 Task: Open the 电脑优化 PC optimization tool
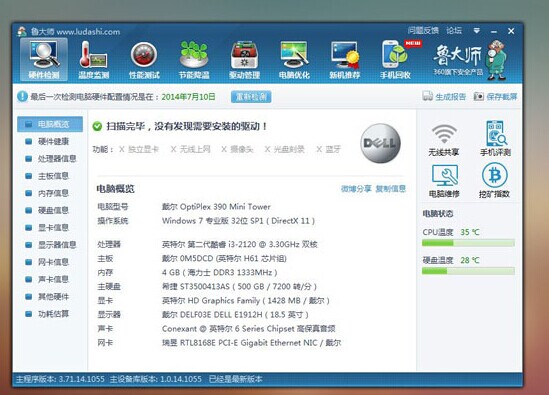tap(294, 60)
